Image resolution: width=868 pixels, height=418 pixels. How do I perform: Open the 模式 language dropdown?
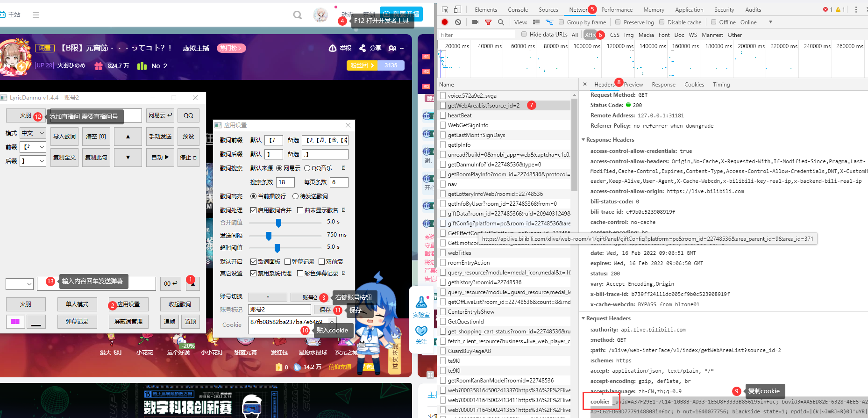(33, 133)
